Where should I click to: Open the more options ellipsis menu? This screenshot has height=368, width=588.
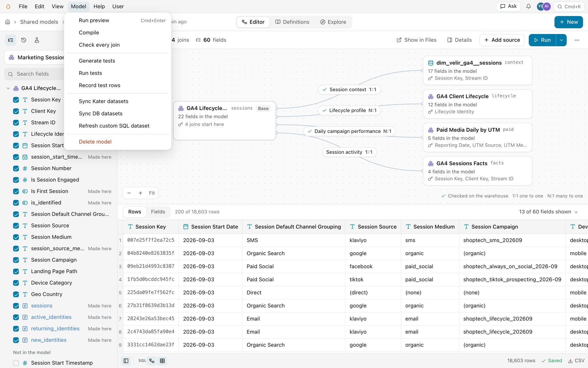[x=577, y=40]
